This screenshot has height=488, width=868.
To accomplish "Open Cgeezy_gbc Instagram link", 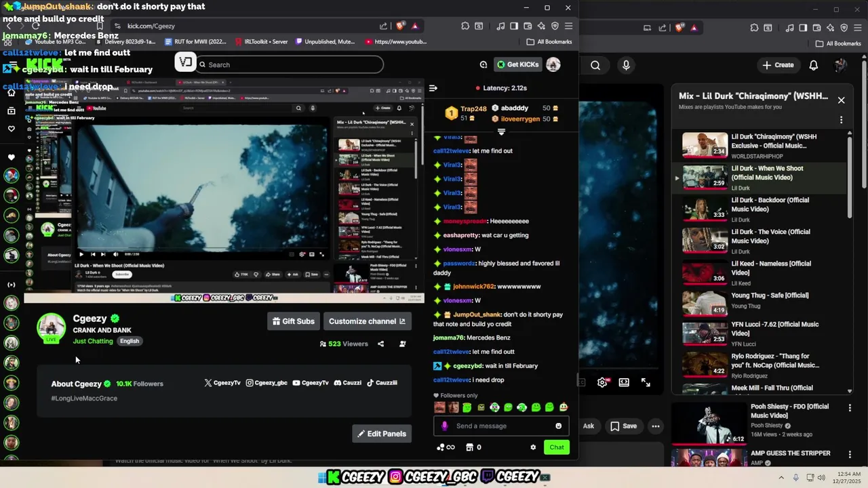I will (267, 383).
